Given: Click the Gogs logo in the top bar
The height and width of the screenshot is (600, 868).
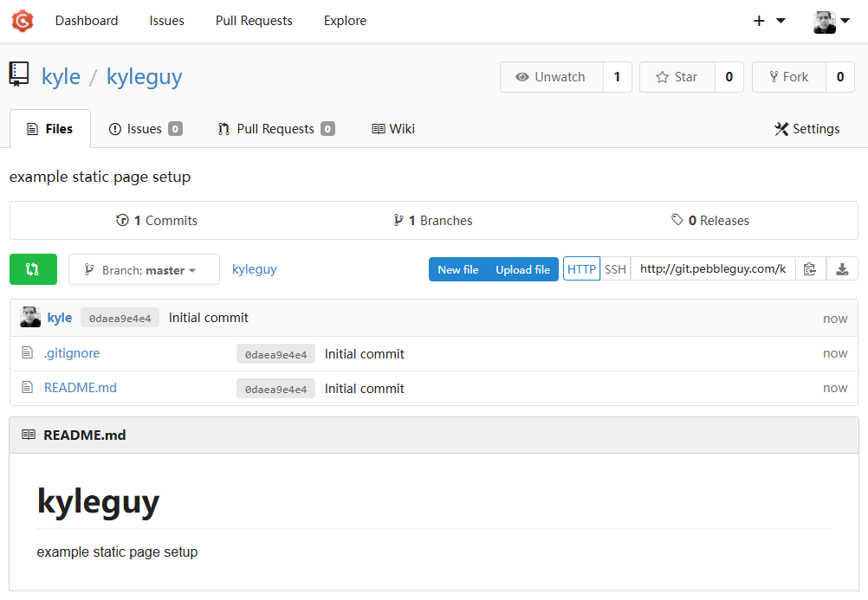Looking at the screenshot, I should click(x=22, y=20).
